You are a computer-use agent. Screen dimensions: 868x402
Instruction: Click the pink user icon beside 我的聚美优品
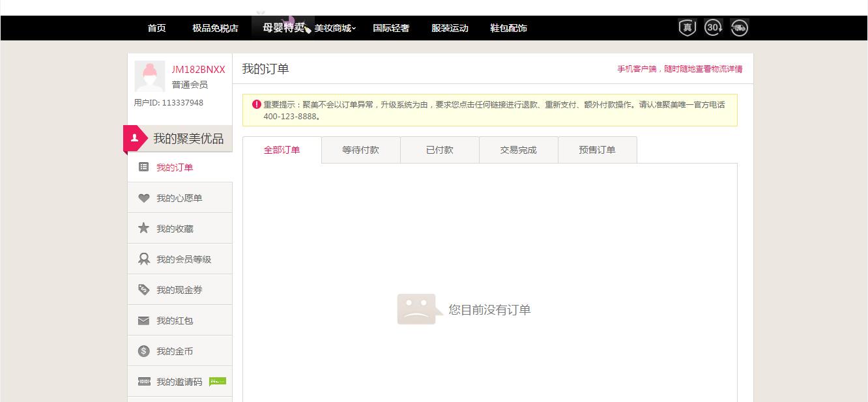[x=135, y=138]
